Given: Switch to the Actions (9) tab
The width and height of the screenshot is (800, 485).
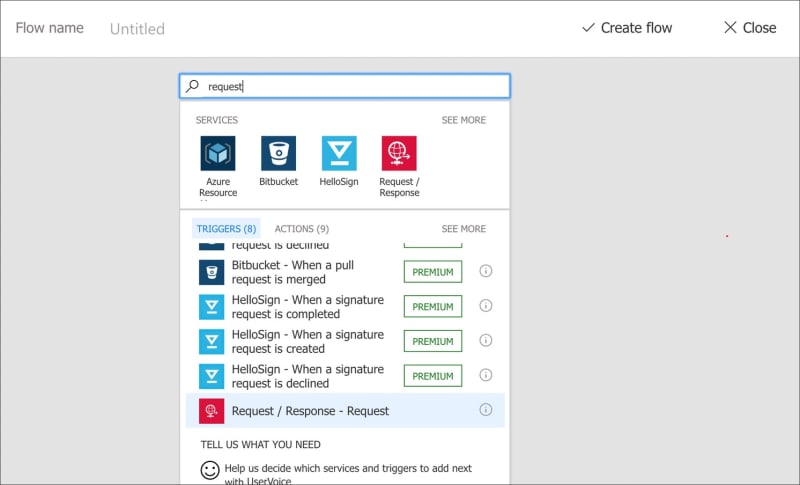Looking at the screenshot, I should tap(302, 228).
